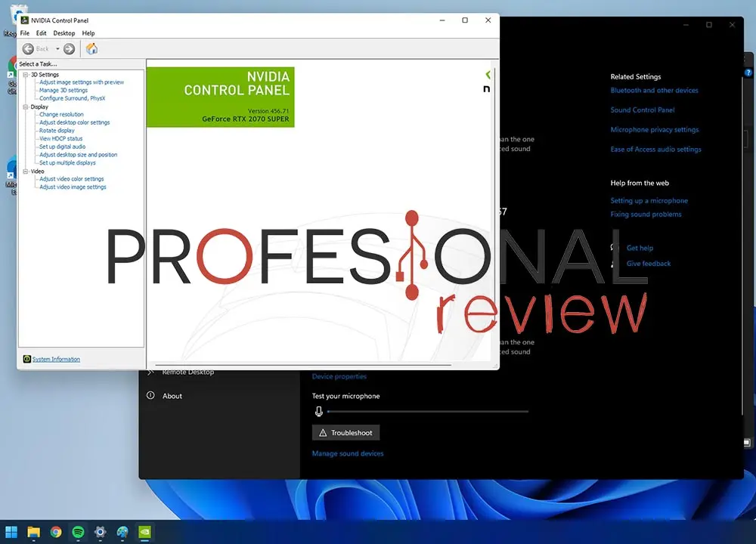
Task: Select Set up multiple displays
Action: [67, 163]
